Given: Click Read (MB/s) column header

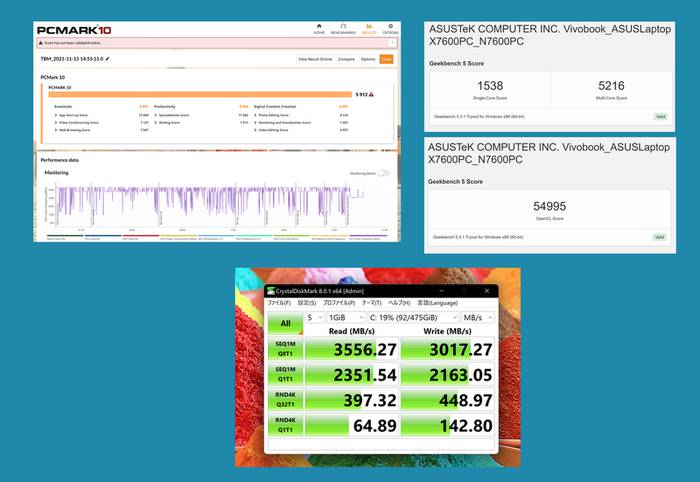Looking at the screenshot, I should [x=351, y=331].
